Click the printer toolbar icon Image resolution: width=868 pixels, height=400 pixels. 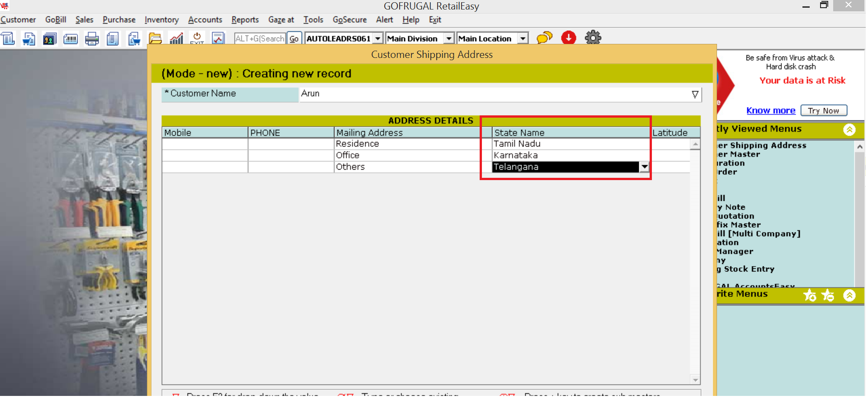[x=92, y=38]
